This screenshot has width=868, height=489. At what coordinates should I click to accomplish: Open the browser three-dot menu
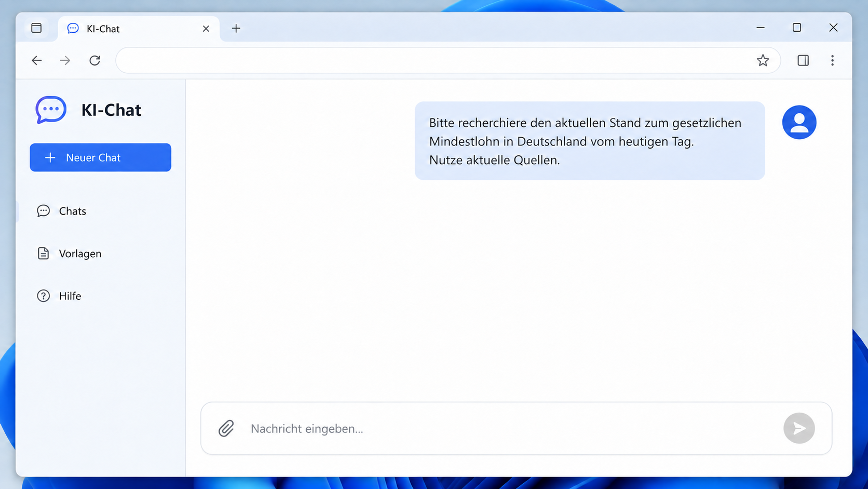[832, 60]
